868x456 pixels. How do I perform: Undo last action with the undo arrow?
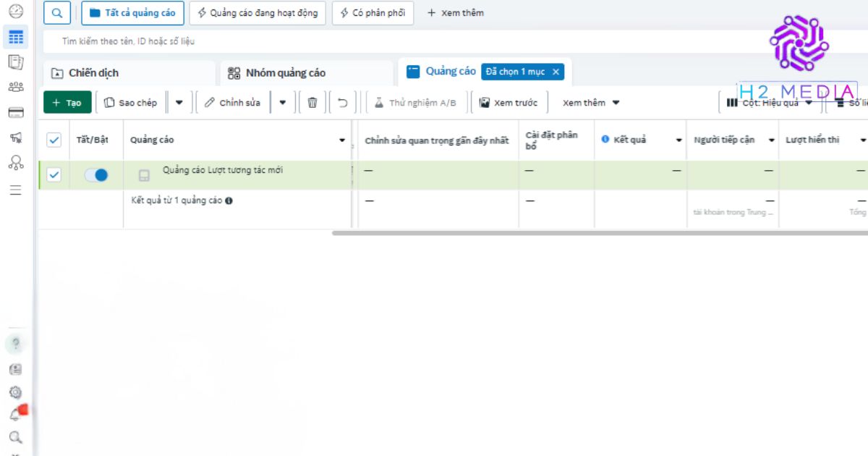pyautogui.click(x=343, y=103)
